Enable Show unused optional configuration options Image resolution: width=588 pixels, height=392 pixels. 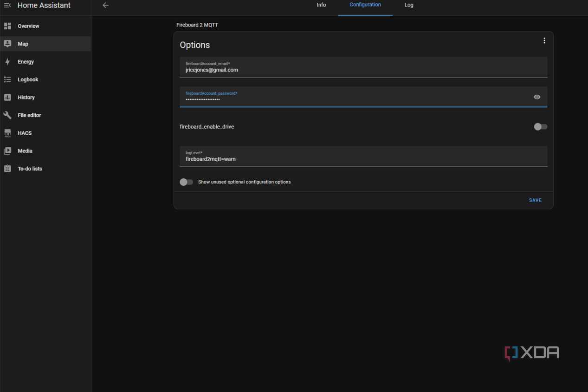186,182
